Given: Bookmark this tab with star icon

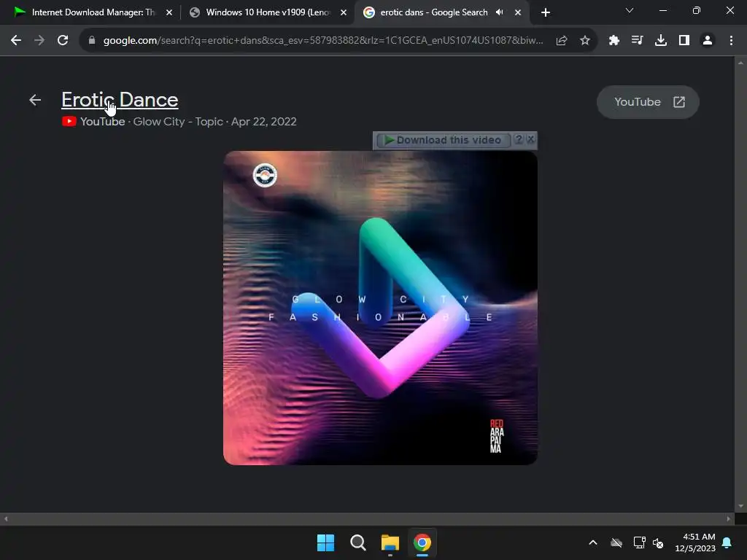Looking at the screenshot, I should [585, 41].
